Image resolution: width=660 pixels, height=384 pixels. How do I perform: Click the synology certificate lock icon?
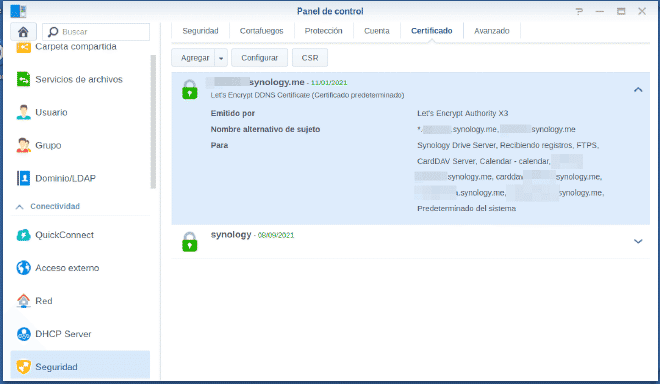coord(190,242)
